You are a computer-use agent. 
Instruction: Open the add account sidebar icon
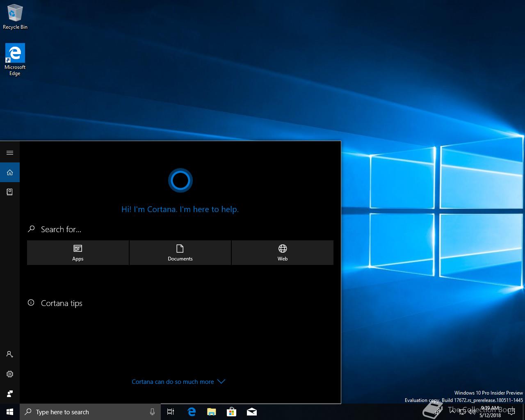[10, 354]
